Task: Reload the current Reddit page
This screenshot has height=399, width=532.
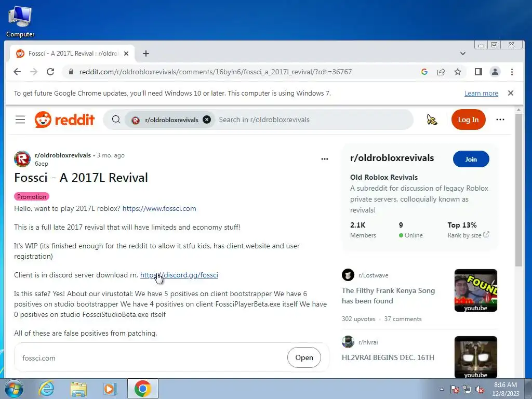Action: [x=50, y=72]
